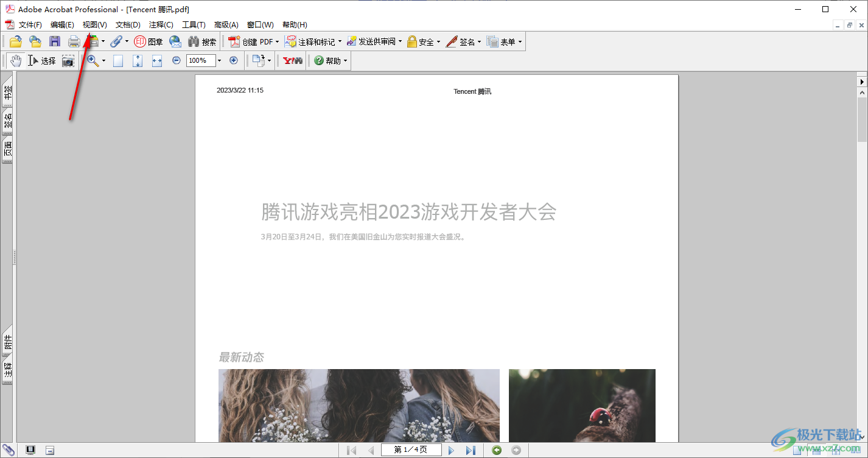Open the zoom percentage dropdown arrow
The image size is (868, 458).
point(219,60)
